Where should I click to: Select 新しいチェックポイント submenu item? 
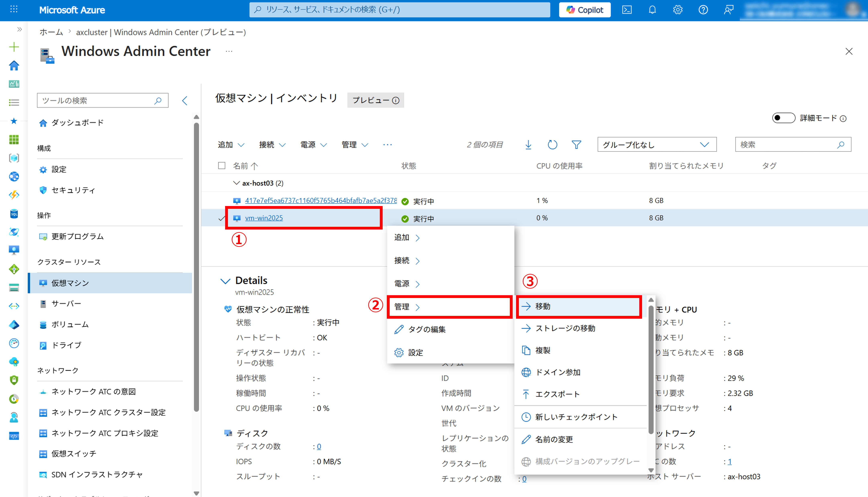580,417
